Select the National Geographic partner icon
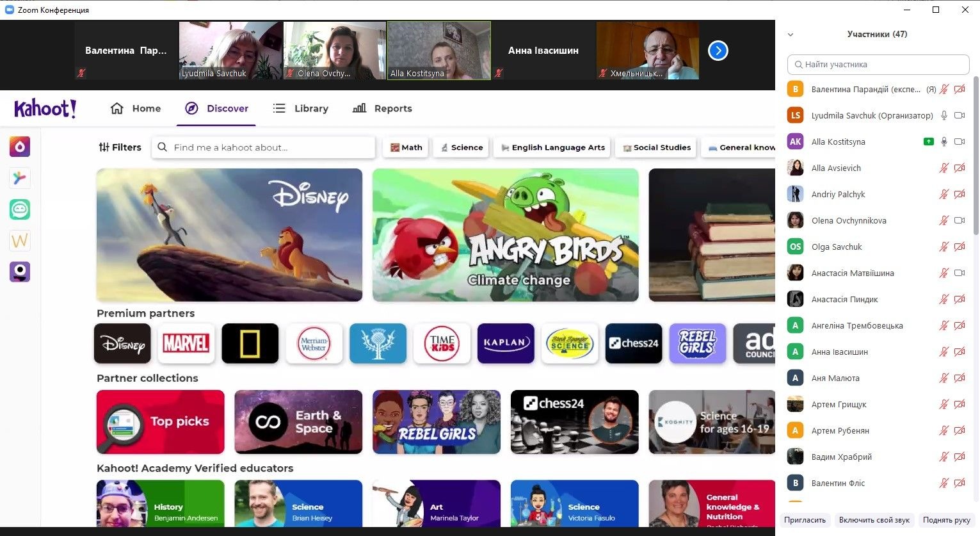 point(250,344)
